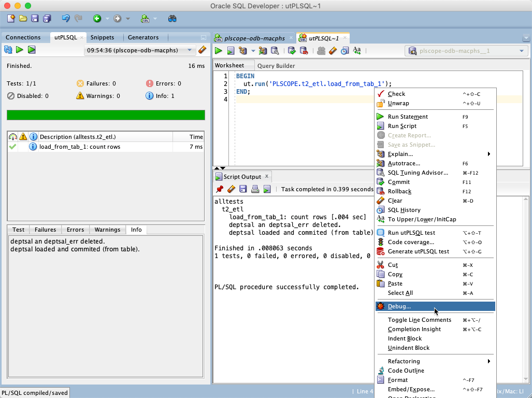This screenshot has width=532, height=398.
Task: Click the To Upper/Lower/InitCap Aa icon
Action: tap(356, 51)
